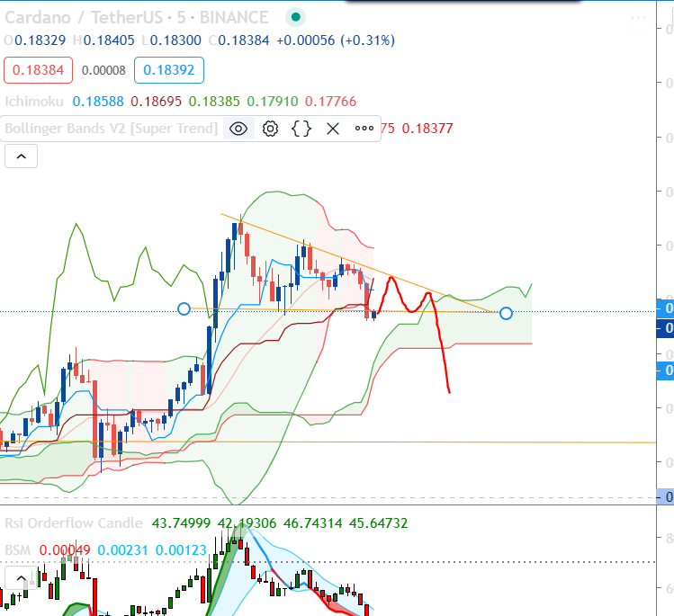
Task: Select the BSM indicator label
Action: tap(18, 549)
